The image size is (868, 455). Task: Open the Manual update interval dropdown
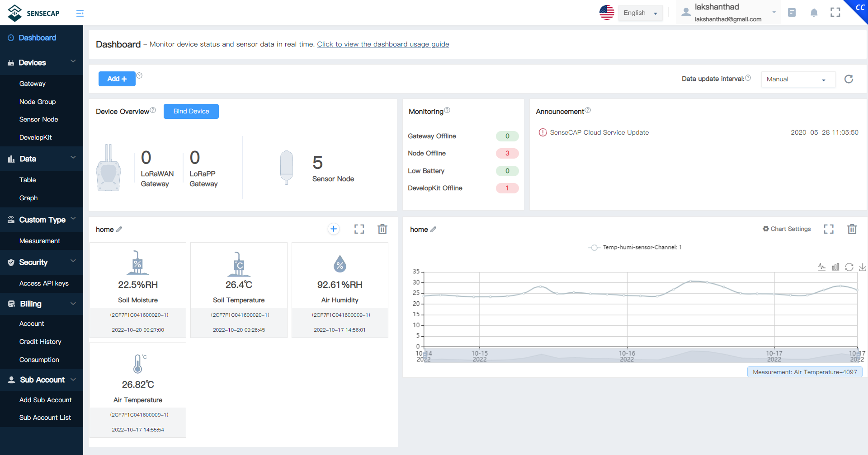click(x=798, y=79)
